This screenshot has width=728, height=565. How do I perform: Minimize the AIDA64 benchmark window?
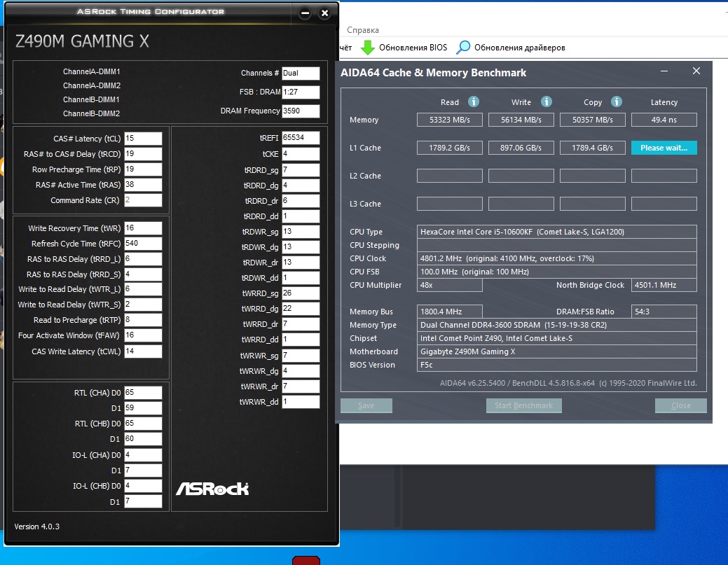coord(664,71)
